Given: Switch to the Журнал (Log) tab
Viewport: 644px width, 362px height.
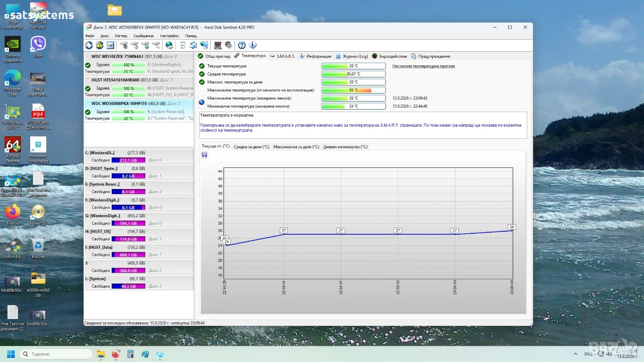Looking at the screenshot, I should (x=352, y=56).
